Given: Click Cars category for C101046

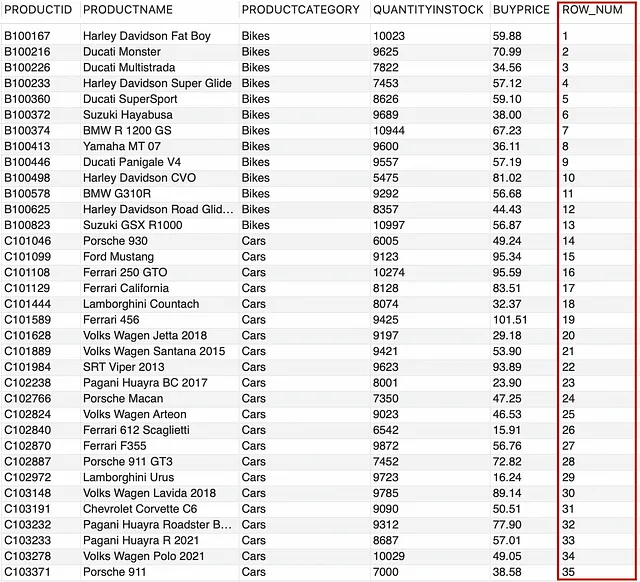Looking at the screenshot, I should coord(253,241).
